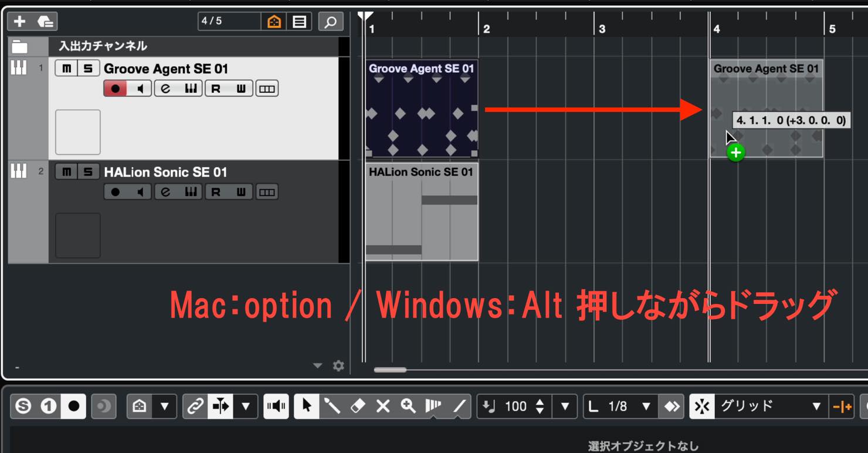
Task: Toggle record in editor button
Action: coord(74,406)
